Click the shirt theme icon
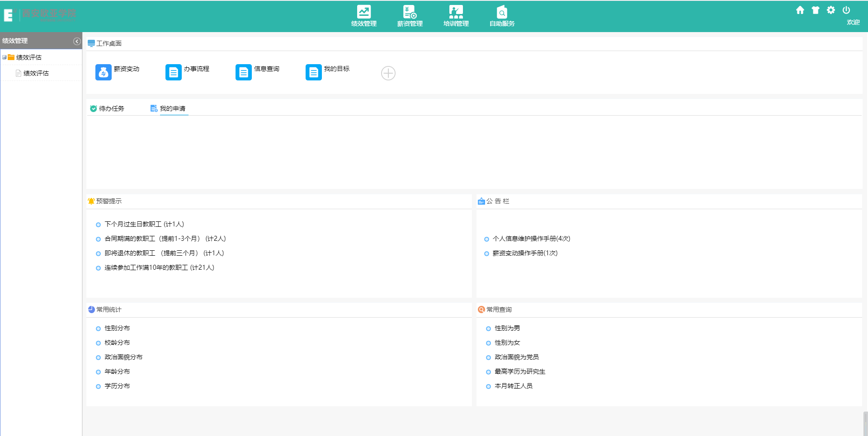The height and width of the screenshot is (436, 868). [815, 10]
